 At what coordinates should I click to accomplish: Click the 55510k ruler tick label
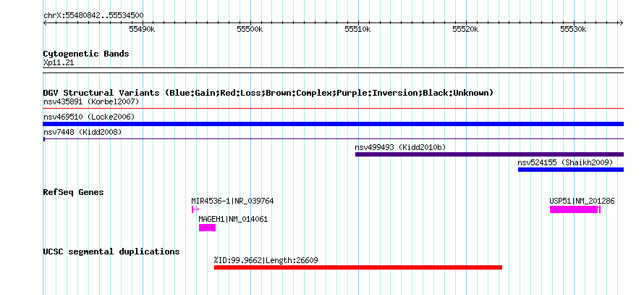[358, 29]
